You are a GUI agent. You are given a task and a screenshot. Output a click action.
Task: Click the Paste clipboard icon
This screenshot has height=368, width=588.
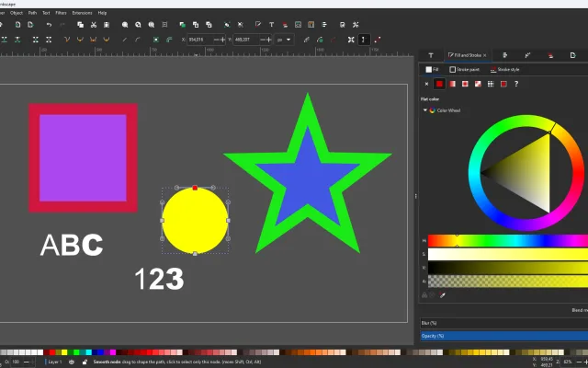107,25
